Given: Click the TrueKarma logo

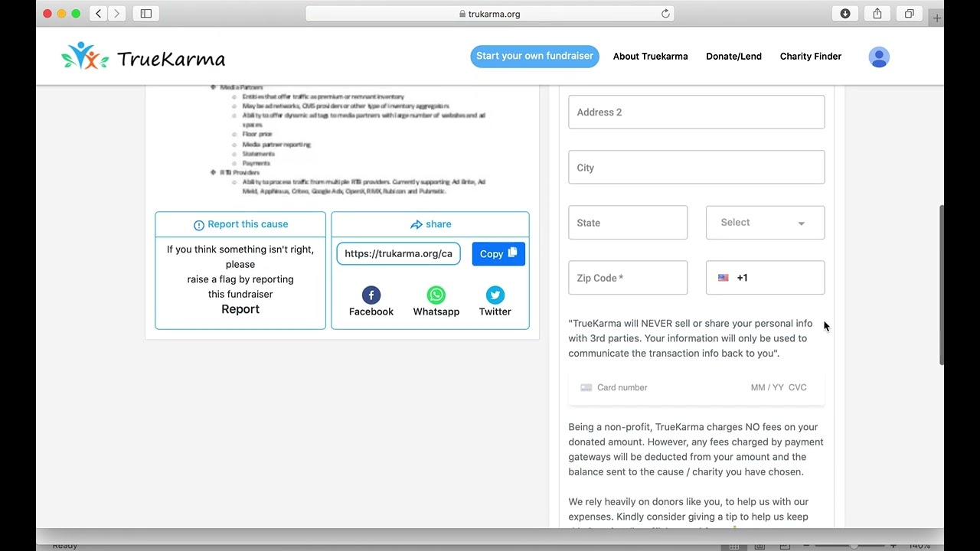Looking at the screenshot, I should pos(143,57).
